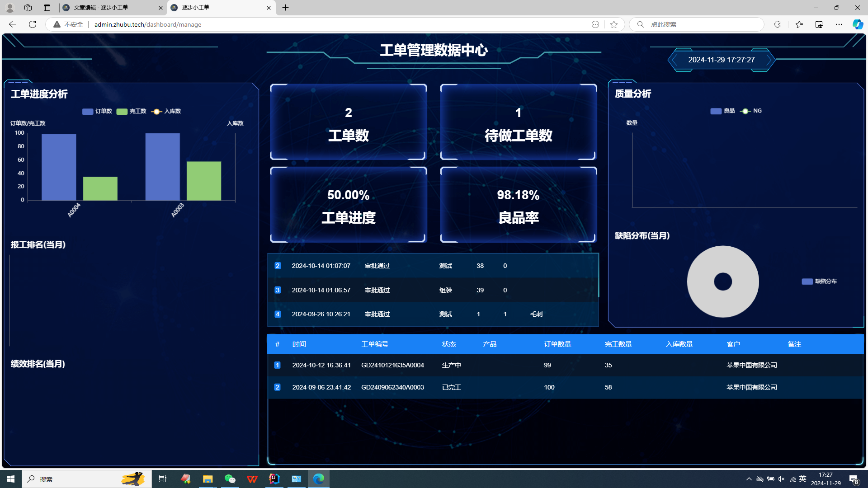868x488 pixels.
Task: Click 缺陷分布 legend swatch beside pie
Action: [807, 282]
